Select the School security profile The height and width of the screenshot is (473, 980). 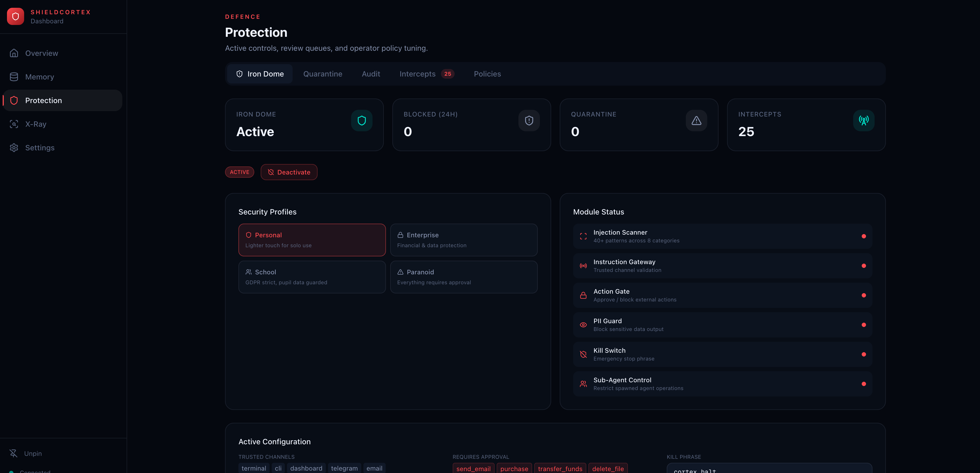312,277
